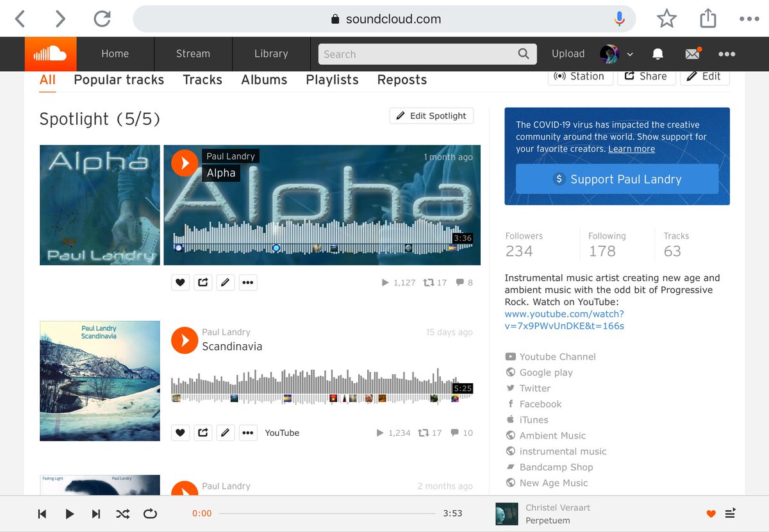
Task: Open the next-up queue icon
Action: coord(730,513)
